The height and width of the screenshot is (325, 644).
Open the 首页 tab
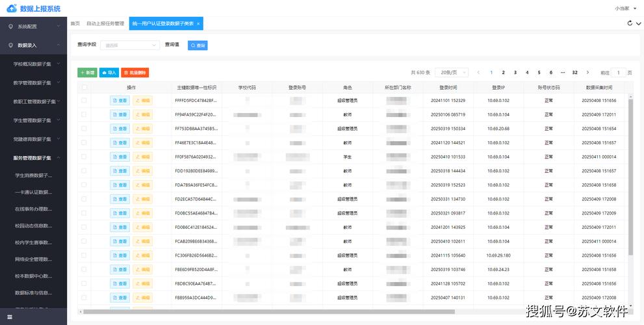coord(75,23)
